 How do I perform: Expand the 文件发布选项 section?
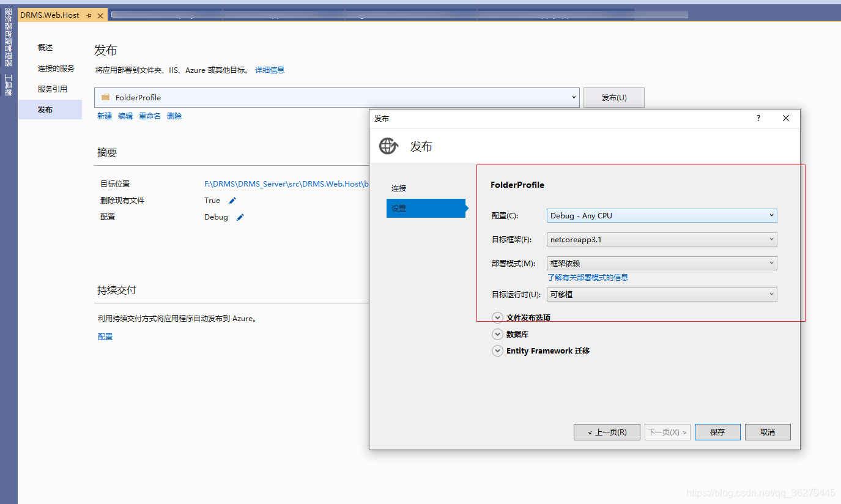coord(497,317)
